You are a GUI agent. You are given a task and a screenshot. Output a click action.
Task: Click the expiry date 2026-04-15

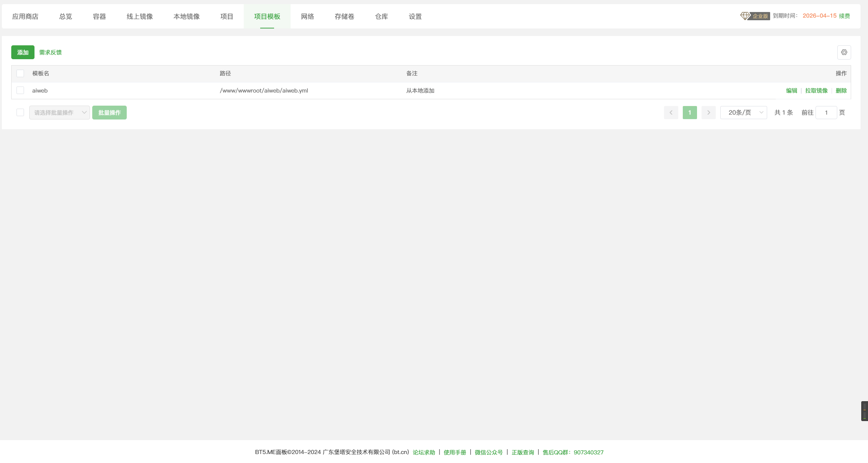coord(819,16)
